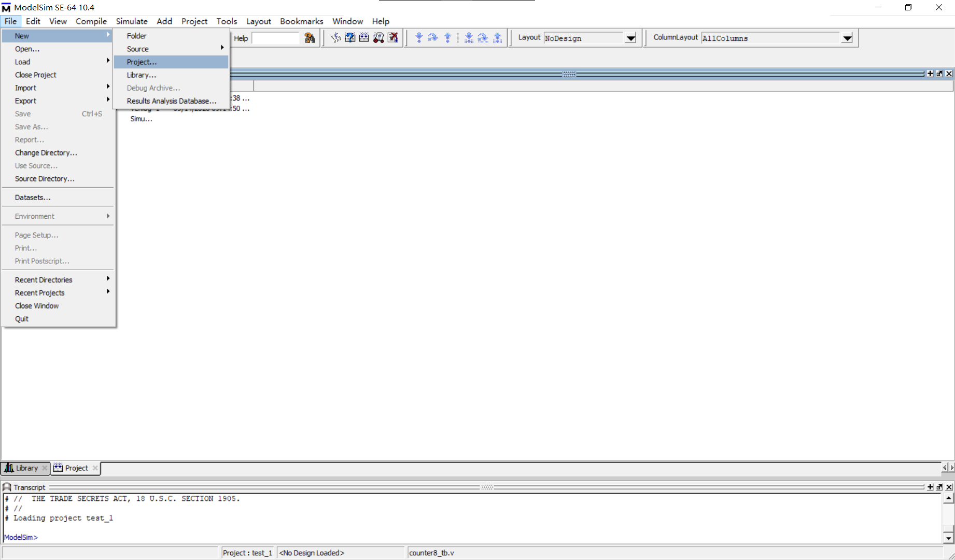The width and height of the screenshot is (955, 560).
Task: Click the first blue curved step-over icon
Action: click(433, 38)
